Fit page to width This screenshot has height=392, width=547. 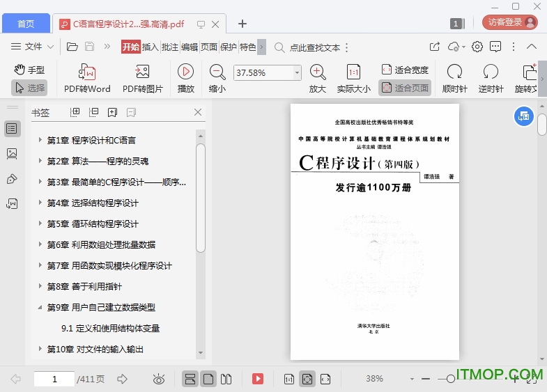tap(405, 70)
